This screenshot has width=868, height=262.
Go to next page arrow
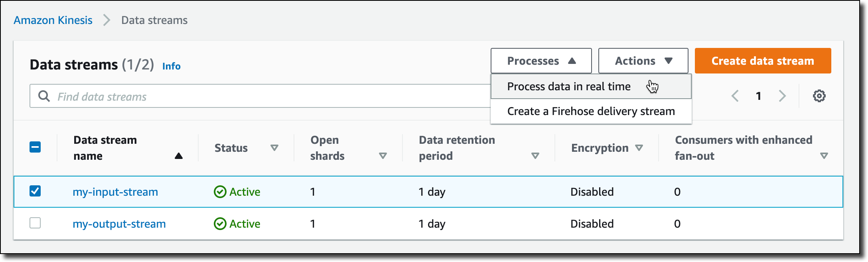click(x=782, y=96)
